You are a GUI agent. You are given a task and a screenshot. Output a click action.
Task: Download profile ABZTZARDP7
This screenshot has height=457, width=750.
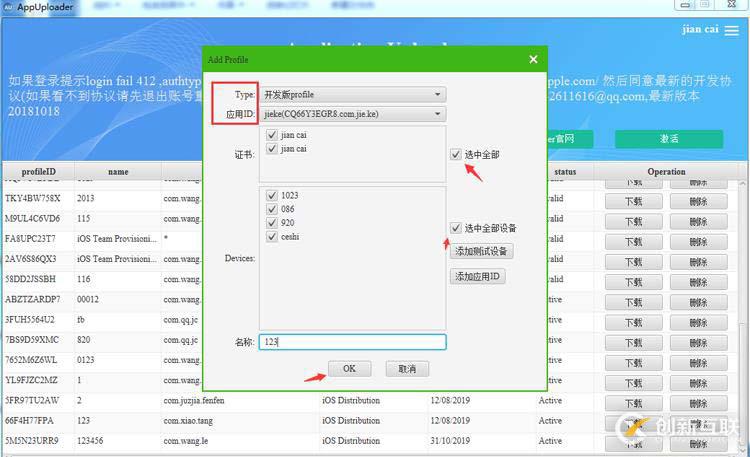point(633,302)
